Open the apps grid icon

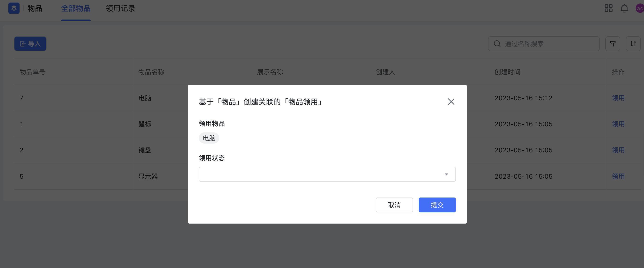coord(608,8)
